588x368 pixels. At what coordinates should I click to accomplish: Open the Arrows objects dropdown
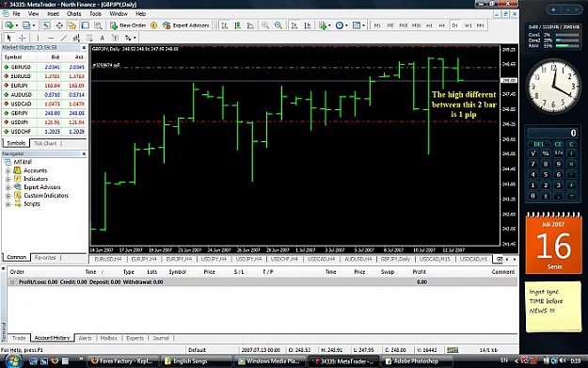(130, 38)
